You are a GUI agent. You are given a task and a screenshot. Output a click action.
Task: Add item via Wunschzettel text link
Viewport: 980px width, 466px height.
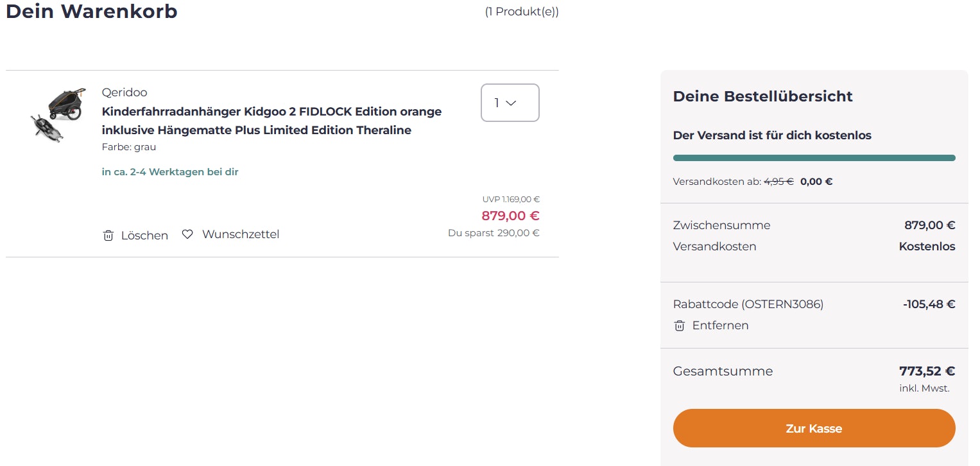click(241, 234)
